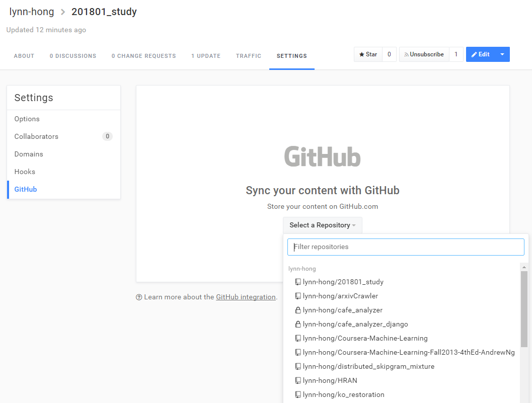Viewport: 532px width, 403px height.
Task: Open the 0 Change Requests tab
Action: point(143,56)
